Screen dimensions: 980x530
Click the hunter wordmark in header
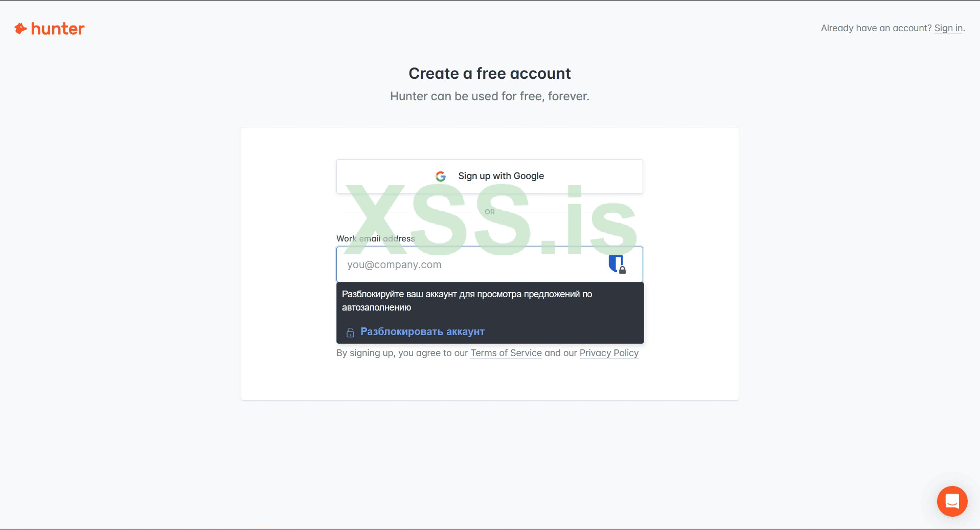pyautogui.click(x=58, y=29)
